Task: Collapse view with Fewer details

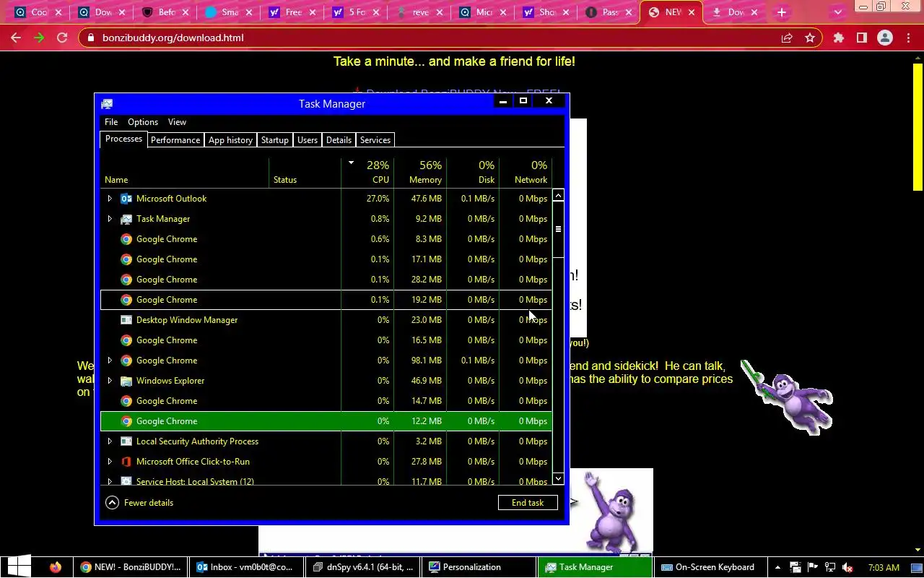Action: [x=140, y=503]
